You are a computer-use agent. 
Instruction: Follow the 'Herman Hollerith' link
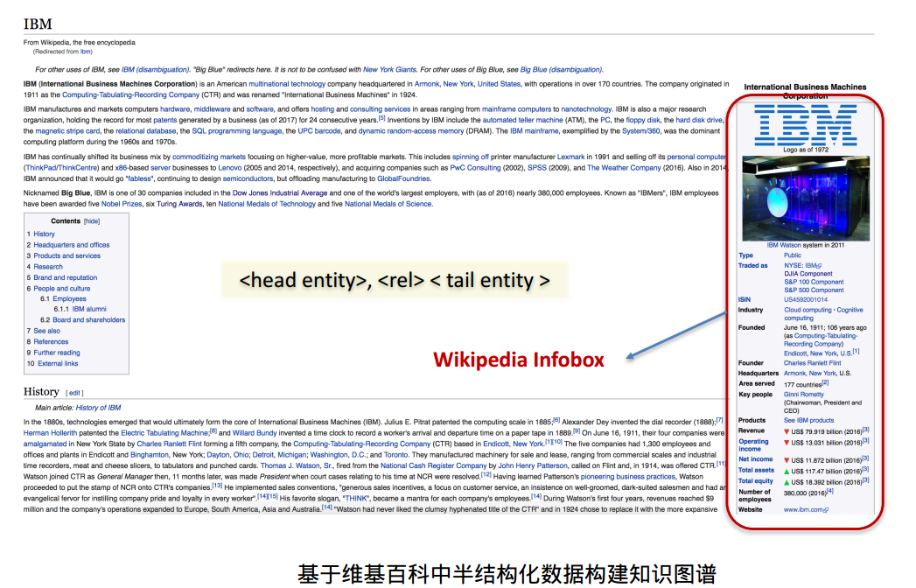pyautogui.click(x=50, y=434)
